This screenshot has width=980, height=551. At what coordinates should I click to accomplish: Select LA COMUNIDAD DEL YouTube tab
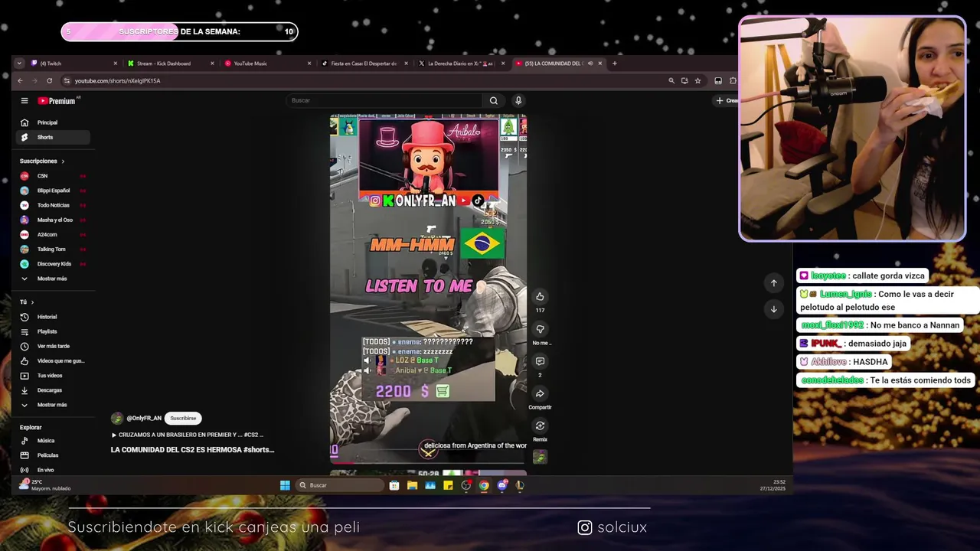coord(559,64)
